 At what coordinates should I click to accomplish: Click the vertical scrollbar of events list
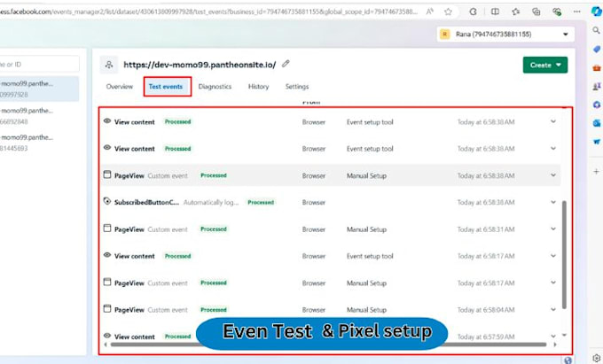[564, 254]
